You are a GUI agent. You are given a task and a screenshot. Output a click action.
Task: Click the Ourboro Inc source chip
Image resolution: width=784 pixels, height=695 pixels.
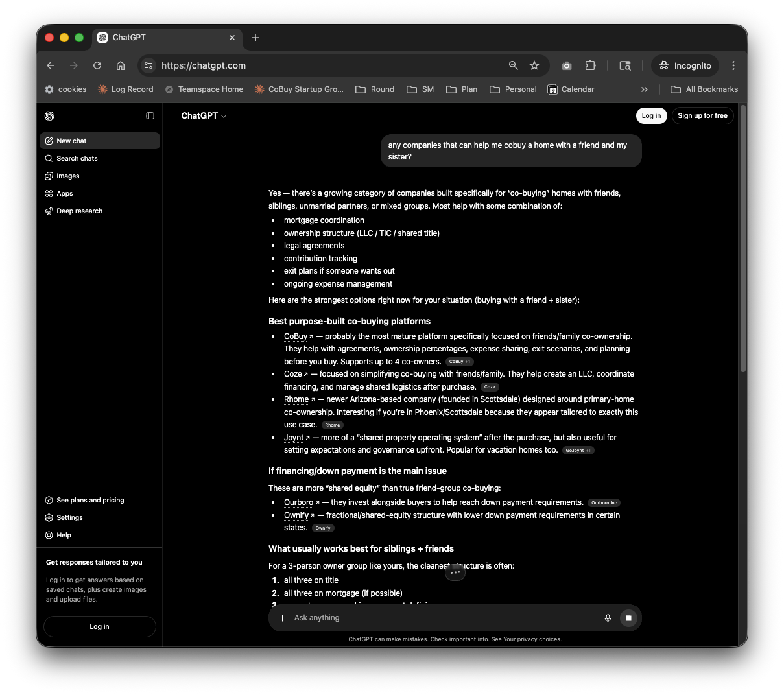[x=604, y=503]
